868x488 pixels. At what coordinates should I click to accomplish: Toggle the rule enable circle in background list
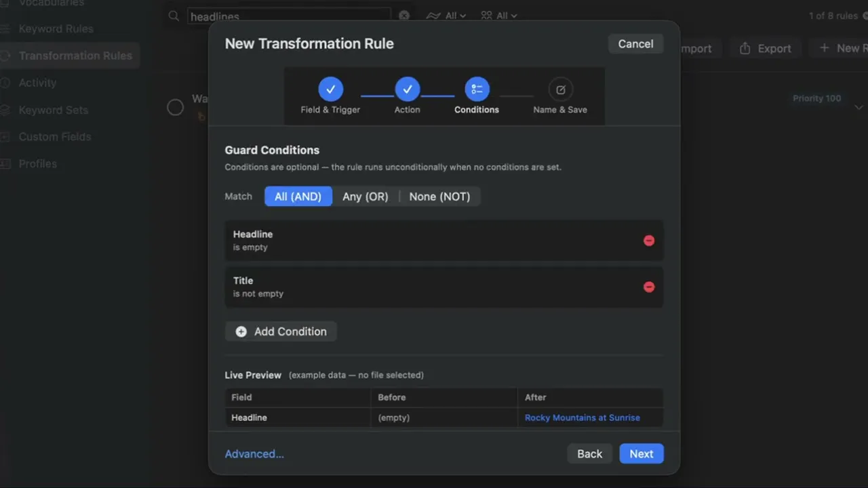click(176, 107)
